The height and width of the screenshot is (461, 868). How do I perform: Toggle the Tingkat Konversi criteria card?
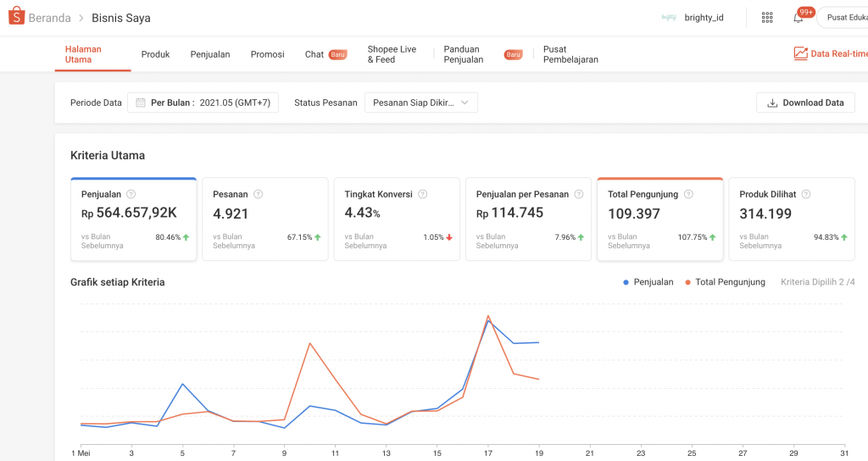(397, 219)
